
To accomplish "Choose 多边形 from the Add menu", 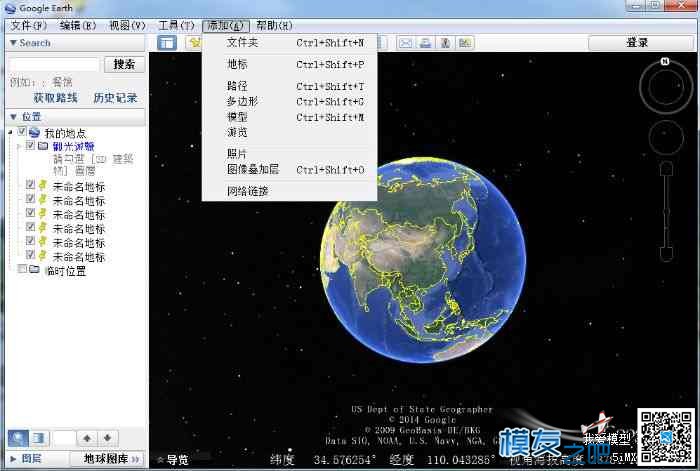I will [290, 101].
